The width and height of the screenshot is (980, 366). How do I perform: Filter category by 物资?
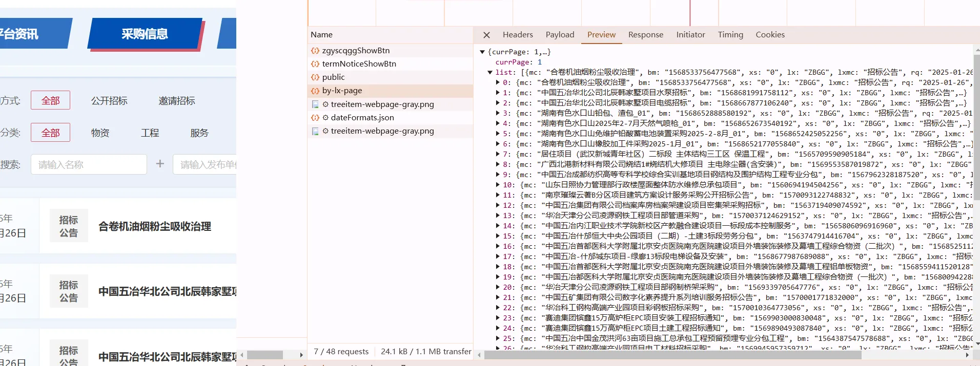tap(100, 133)
